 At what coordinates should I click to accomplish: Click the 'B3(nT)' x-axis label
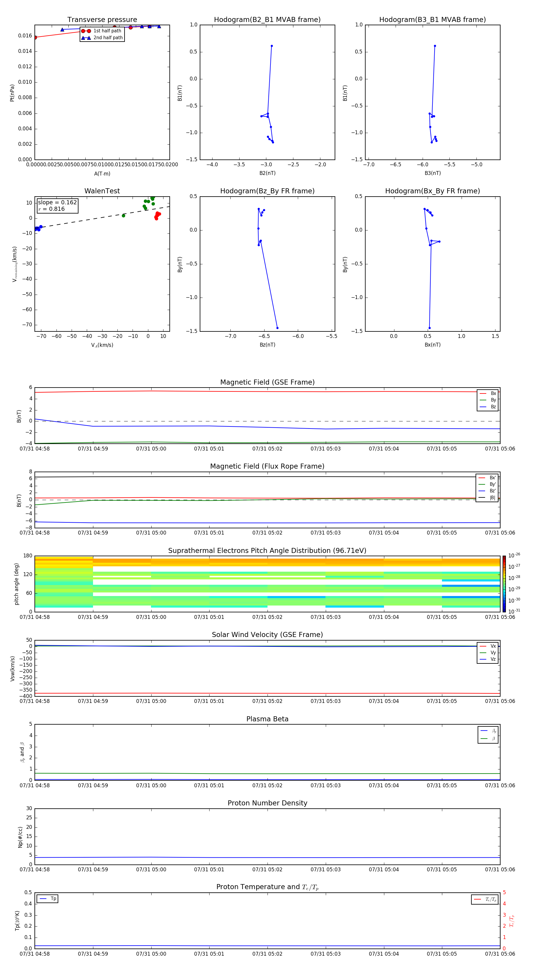432,173
